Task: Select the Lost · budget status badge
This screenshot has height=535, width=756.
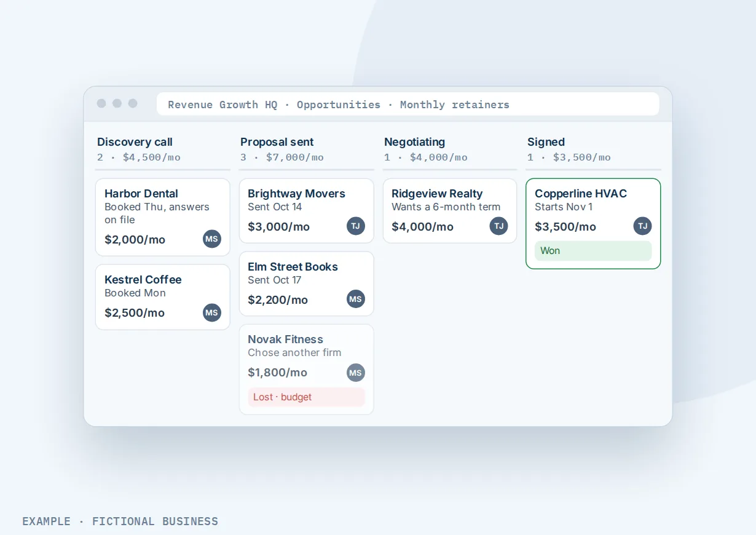Action: (307, 397)
